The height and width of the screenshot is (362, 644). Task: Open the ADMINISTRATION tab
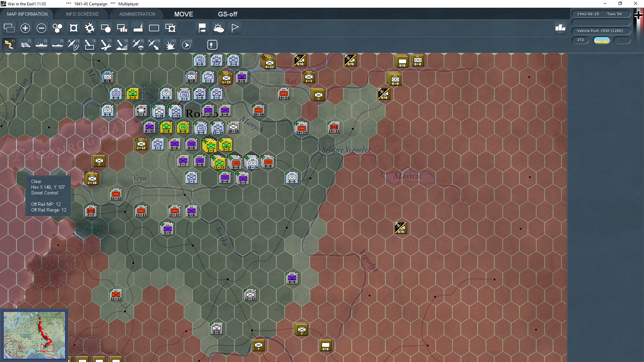click(137, 14)
